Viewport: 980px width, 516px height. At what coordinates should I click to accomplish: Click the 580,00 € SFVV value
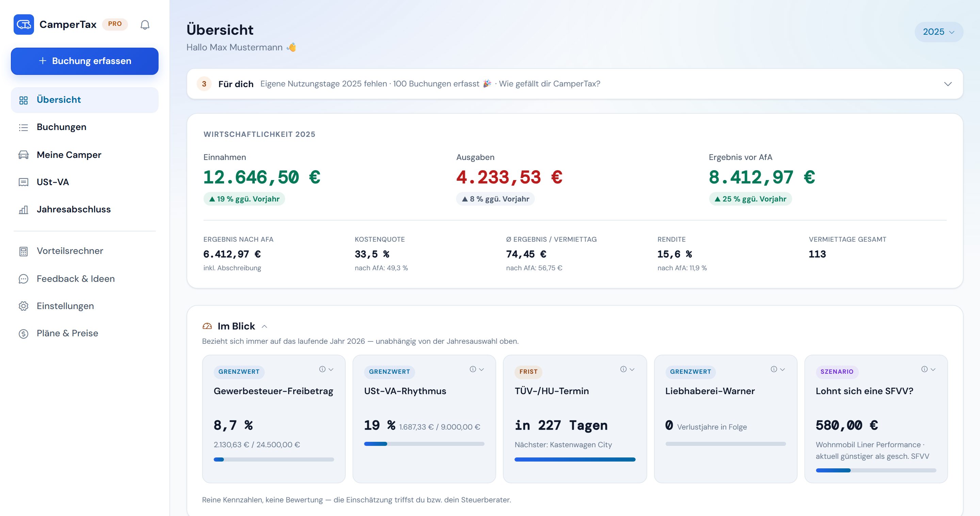[847, 425]
